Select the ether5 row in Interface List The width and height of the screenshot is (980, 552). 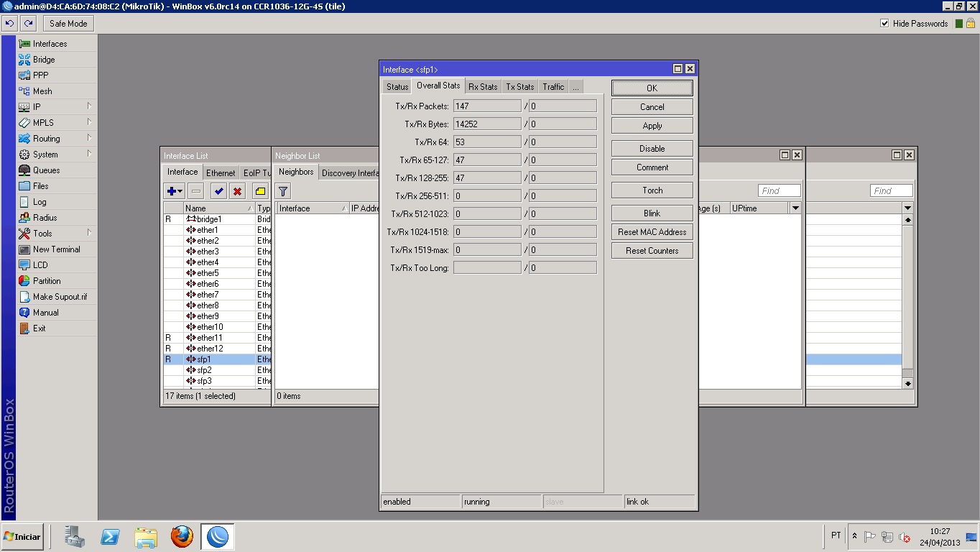tap(217, 273)
